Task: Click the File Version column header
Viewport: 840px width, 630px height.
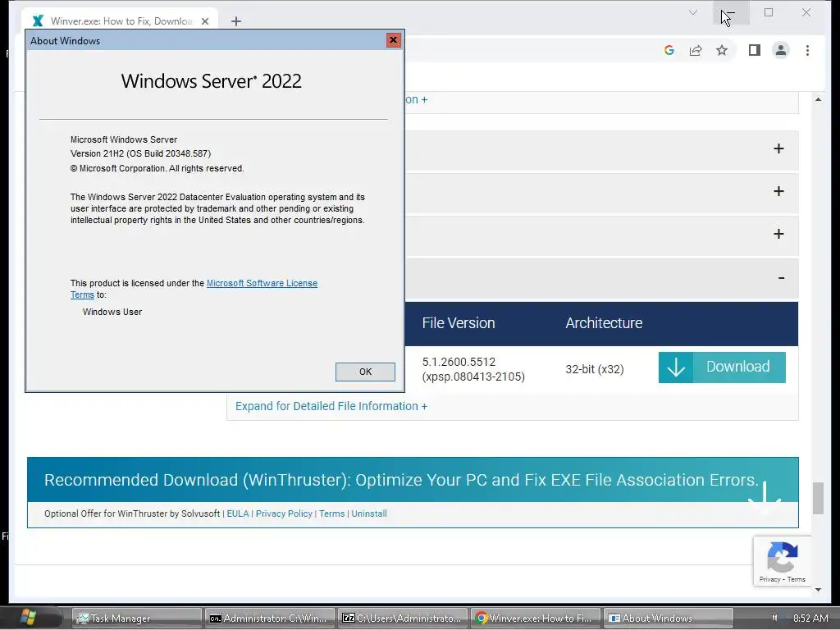Action: (x=458, y=323)
